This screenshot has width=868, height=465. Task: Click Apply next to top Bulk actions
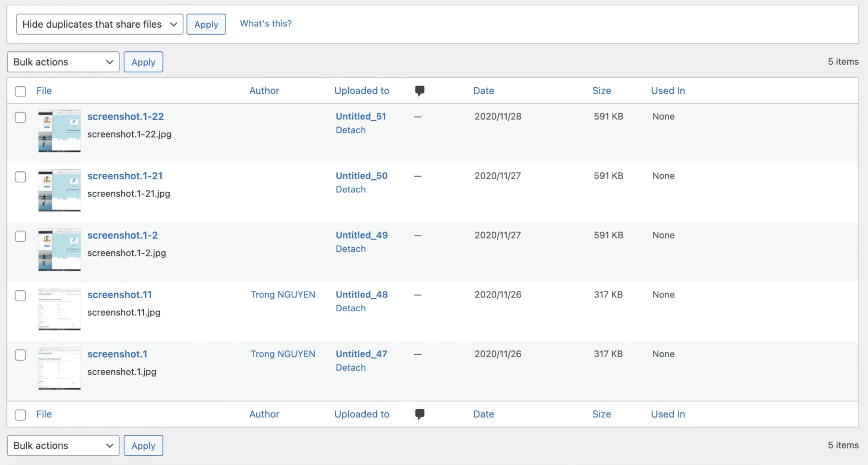point(143,62)
